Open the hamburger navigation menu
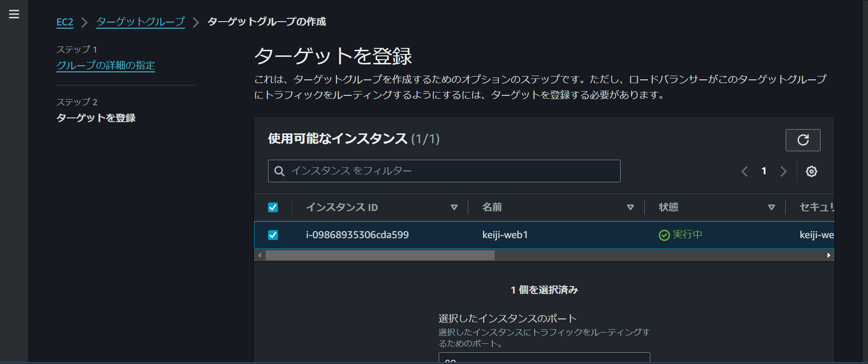Viewport: 868px width, 364px height. tap(14, 14)
